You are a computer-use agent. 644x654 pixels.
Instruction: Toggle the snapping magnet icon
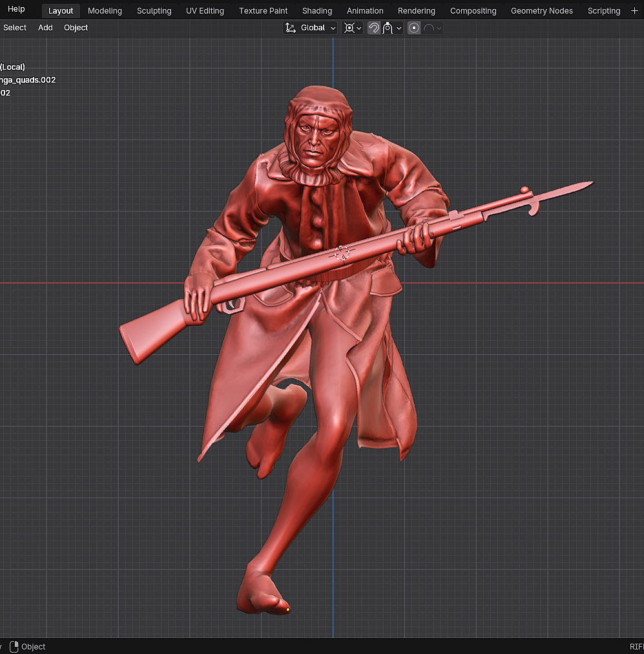point(374,28)
